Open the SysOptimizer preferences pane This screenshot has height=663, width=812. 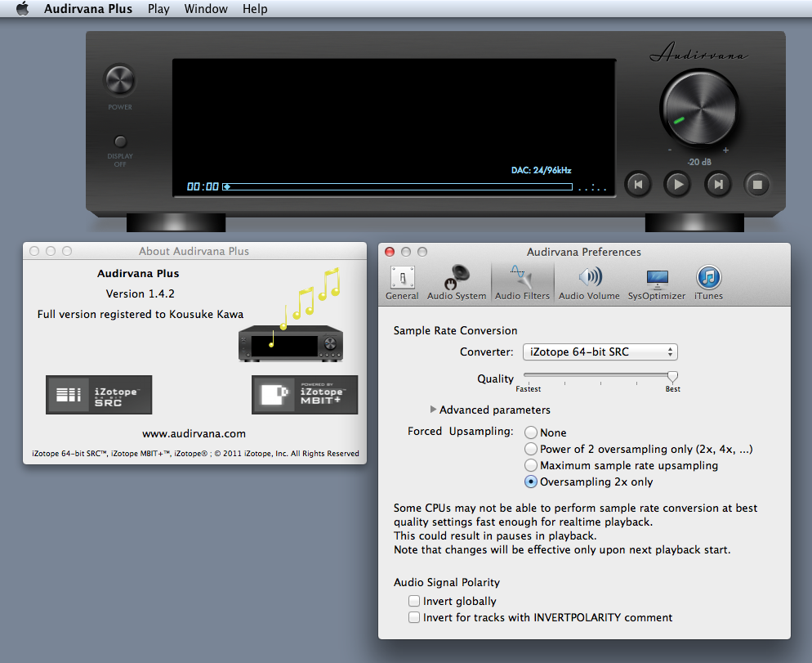click(x=656, y=282)
